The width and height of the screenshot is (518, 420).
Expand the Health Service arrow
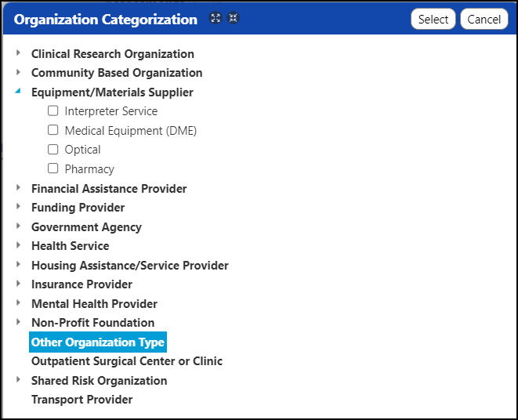(18, 245)
